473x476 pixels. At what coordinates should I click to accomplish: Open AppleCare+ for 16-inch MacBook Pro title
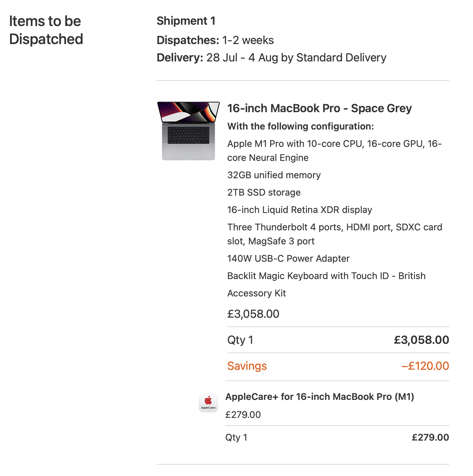point(319,397)
